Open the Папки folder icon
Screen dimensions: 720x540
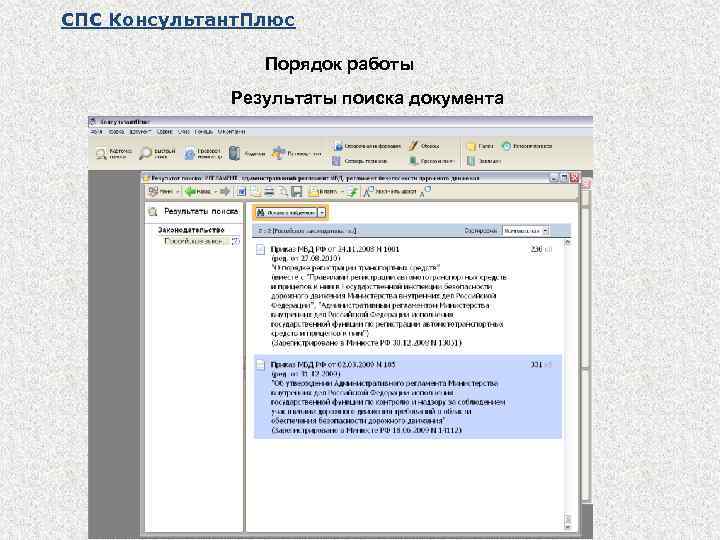pyautogui.click(x=480, y=146)
